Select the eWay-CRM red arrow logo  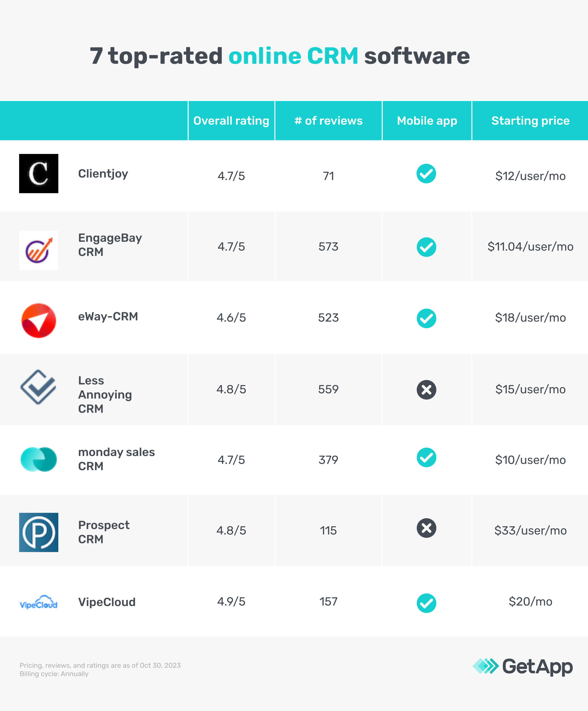(x=39, y=320)
